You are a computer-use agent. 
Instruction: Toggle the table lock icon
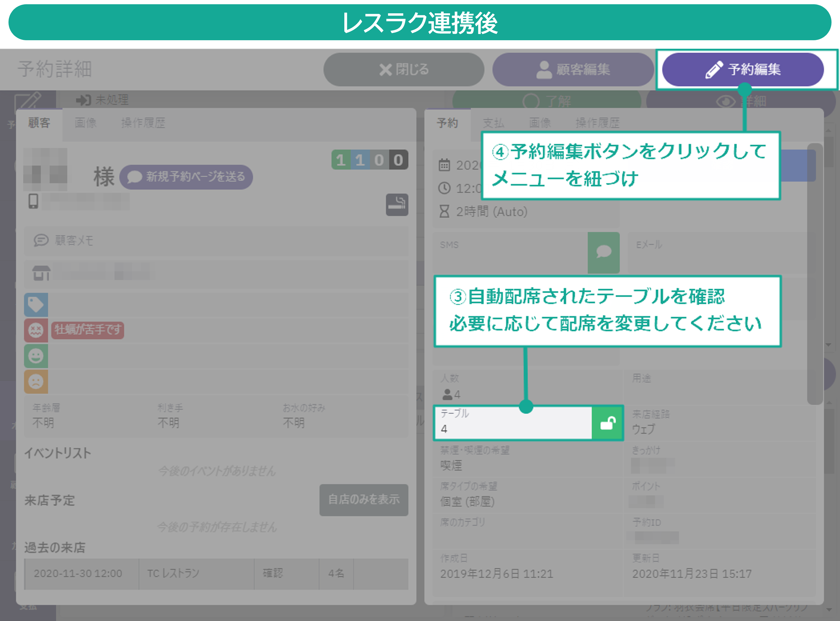(607, 423)
